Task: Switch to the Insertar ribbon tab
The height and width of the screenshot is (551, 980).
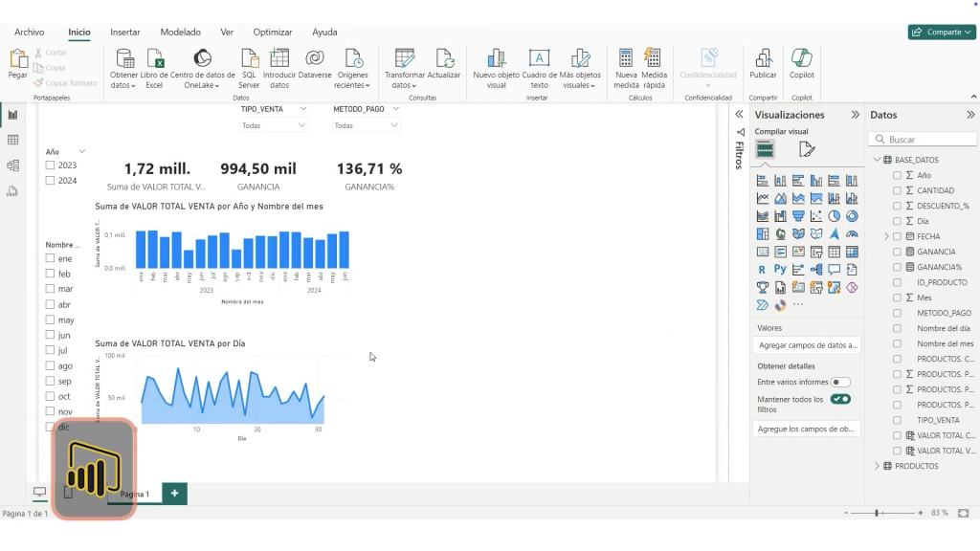Action: pos(124,33)
